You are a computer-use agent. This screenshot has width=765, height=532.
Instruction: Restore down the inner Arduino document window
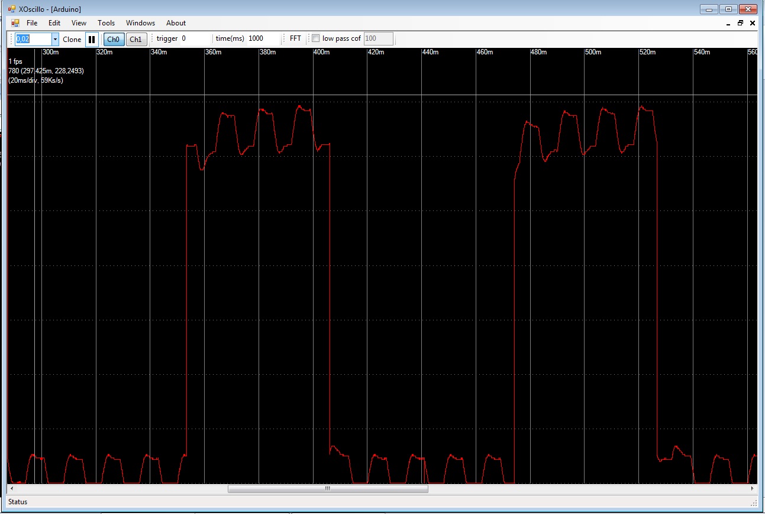(x=740, y=23)
